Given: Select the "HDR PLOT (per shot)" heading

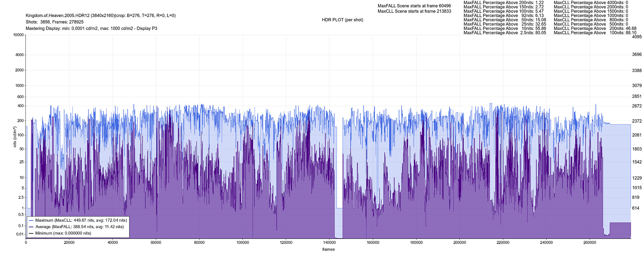Looking at the screenshot, I should 342,20.
